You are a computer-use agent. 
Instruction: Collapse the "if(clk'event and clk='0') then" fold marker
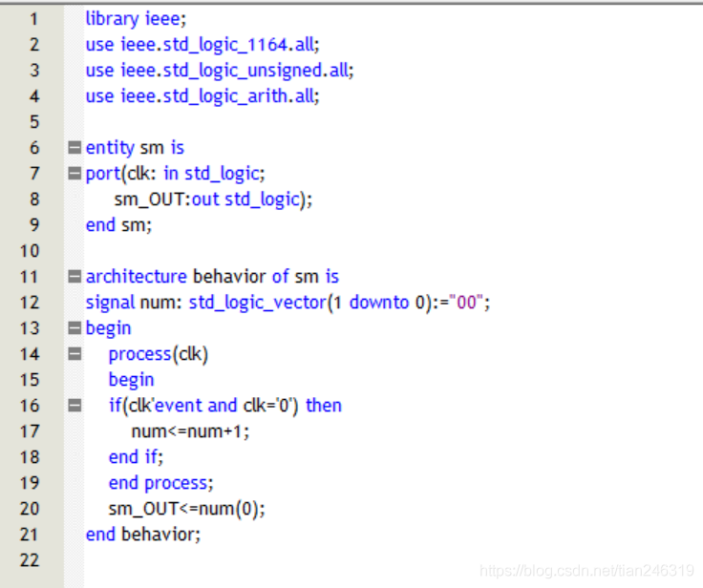[75, 406]
